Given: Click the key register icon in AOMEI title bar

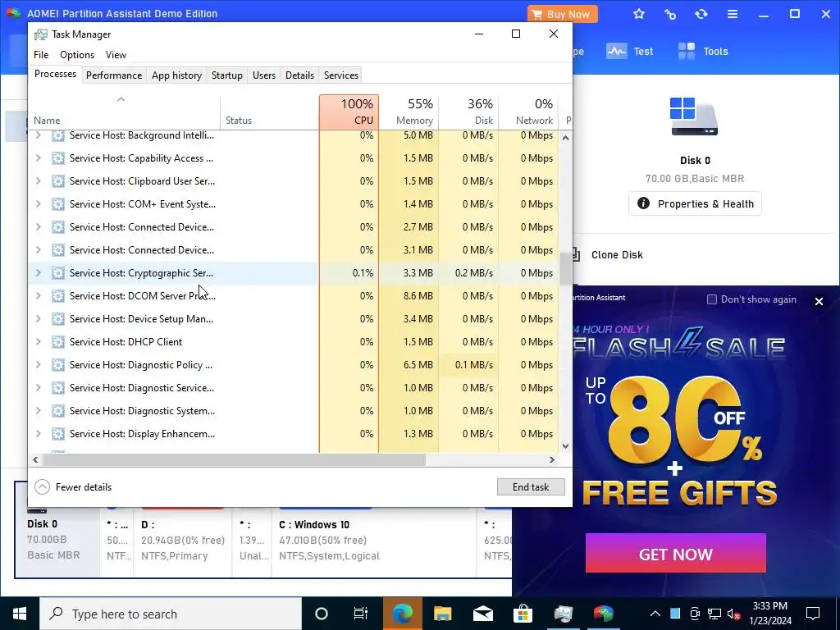Looking at the screenshot, I should click(669, 14).
